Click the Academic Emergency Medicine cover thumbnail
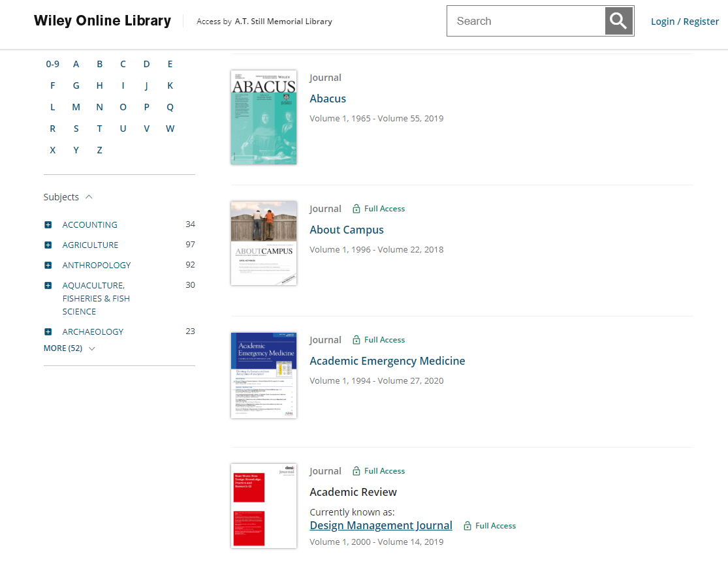Screen dimensions: 728x567 263,375
